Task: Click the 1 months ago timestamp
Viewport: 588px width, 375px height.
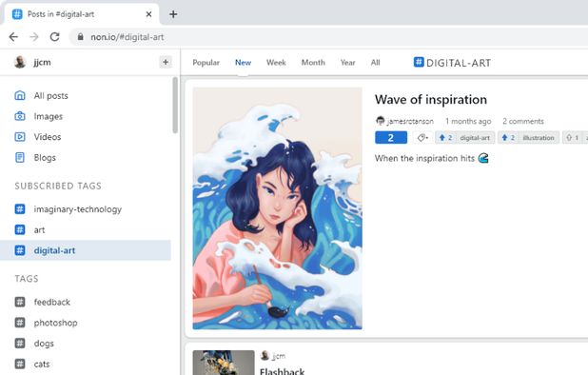Action: coord(468,121)
